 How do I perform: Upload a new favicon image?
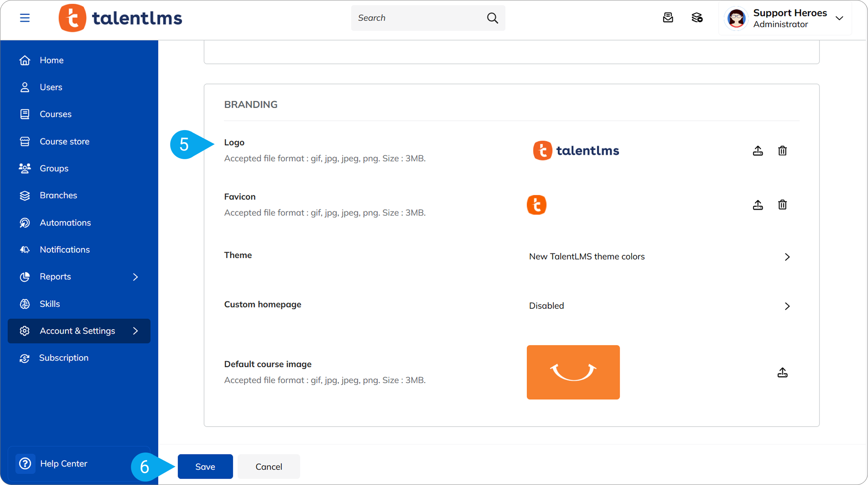[758, 205]
